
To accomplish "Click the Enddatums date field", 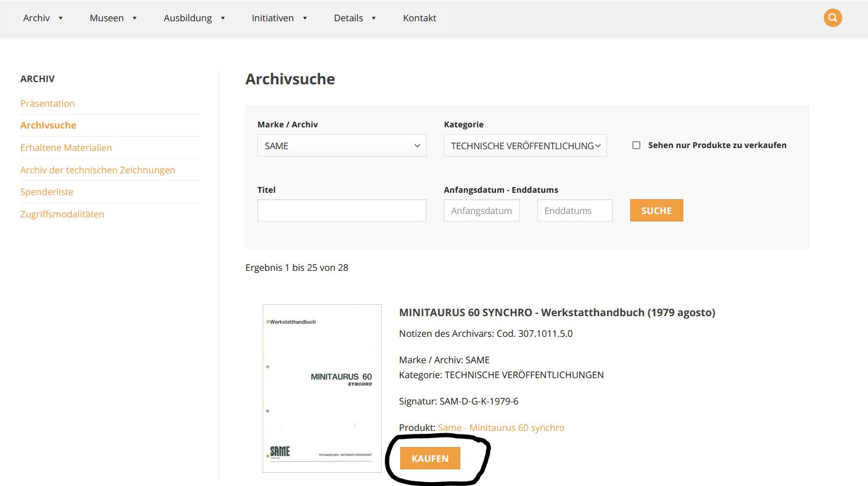I will pos(574,211).
